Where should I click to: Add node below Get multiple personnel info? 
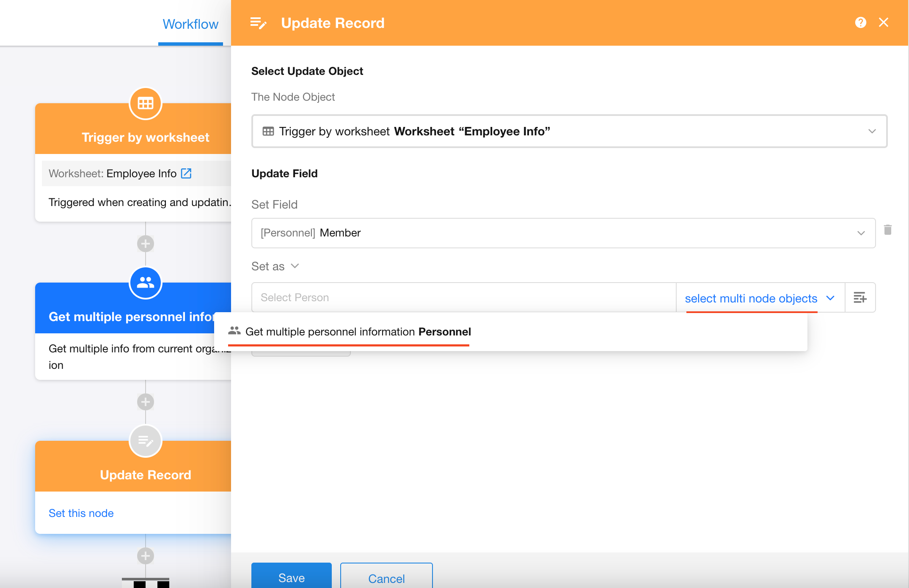(145, 402)
